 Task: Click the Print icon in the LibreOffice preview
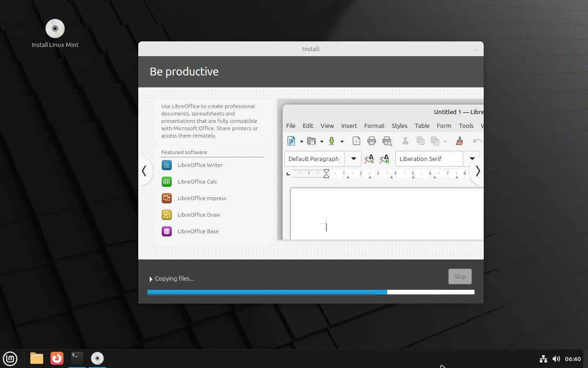(x=372, y=141)
